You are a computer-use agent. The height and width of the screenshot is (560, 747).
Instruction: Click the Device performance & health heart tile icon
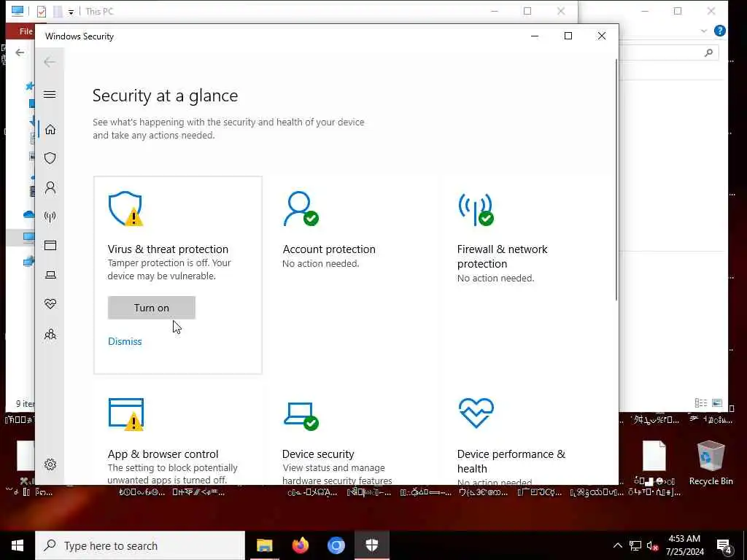click(476, 413)
